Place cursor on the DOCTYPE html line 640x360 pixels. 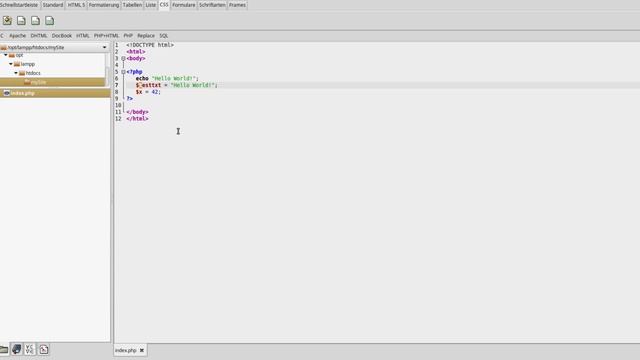pos(150,45)
